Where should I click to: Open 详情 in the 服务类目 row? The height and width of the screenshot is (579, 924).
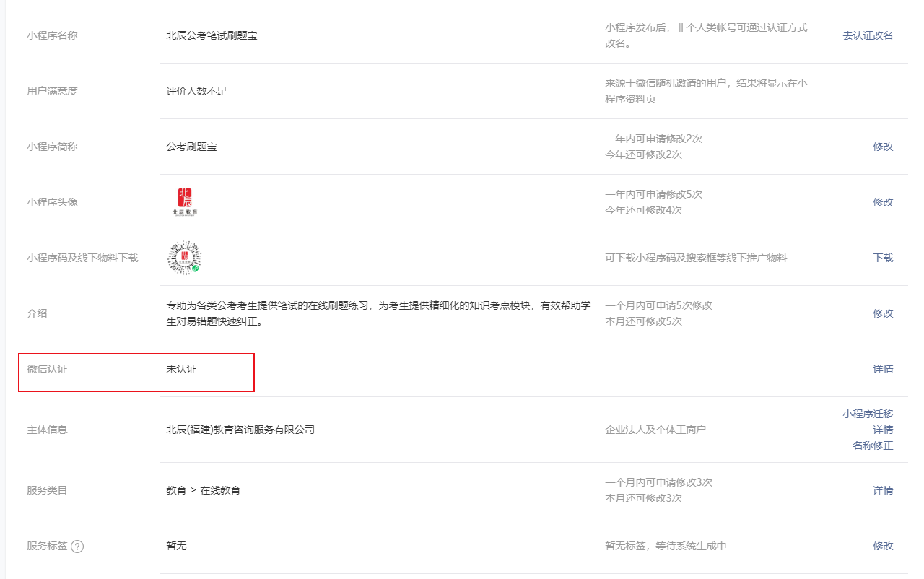(883, 490)
